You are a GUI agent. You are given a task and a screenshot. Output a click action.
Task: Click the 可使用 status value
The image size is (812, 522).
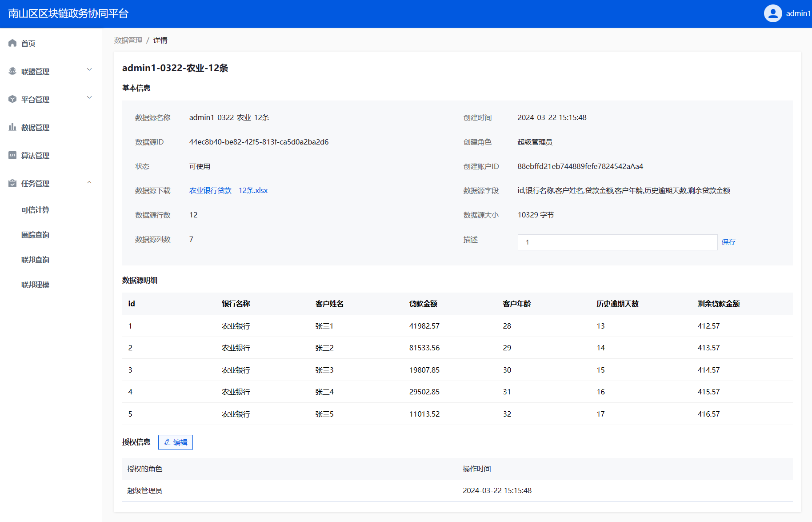pos(200,166)
